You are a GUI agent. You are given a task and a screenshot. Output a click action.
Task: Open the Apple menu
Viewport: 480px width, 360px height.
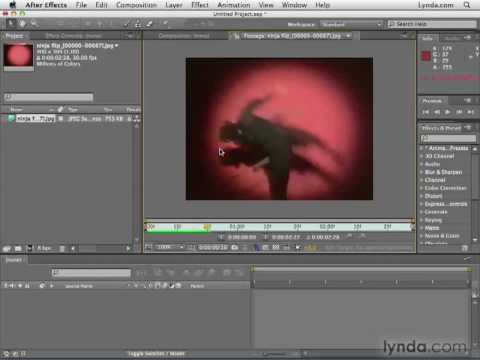pos(12,5)
